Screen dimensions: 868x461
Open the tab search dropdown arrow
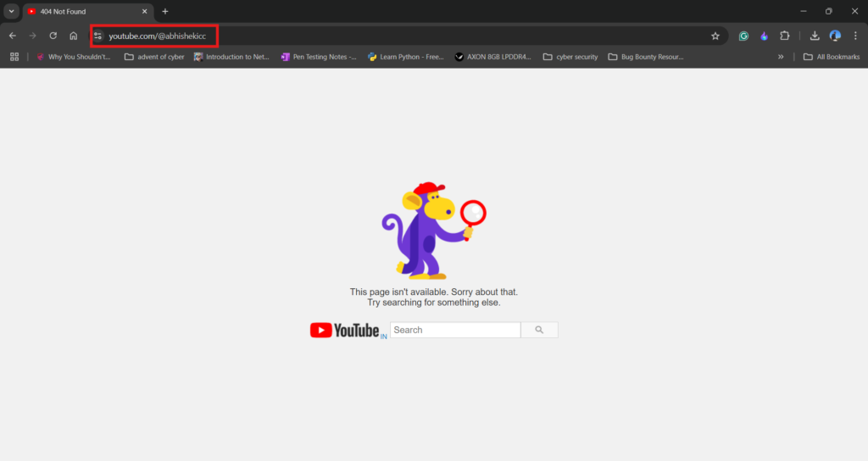pos(11,11)
